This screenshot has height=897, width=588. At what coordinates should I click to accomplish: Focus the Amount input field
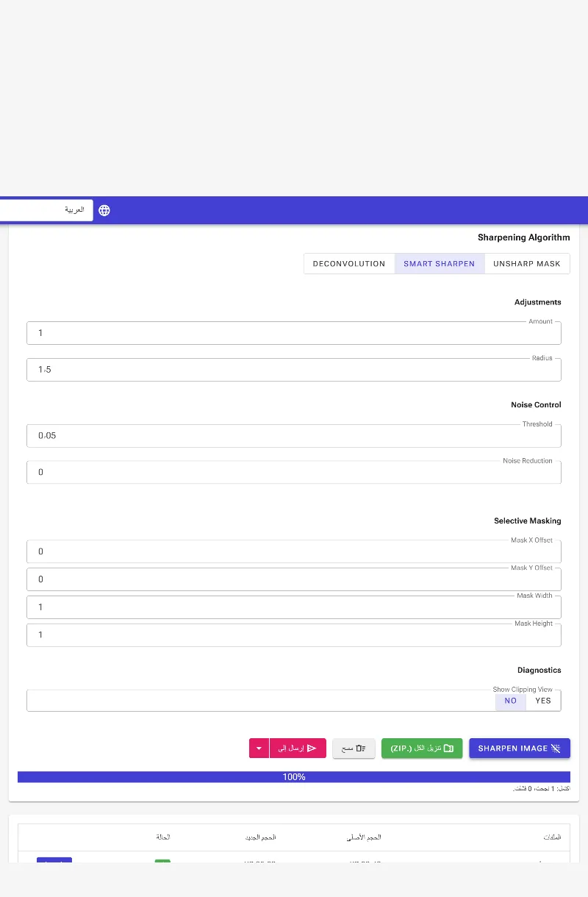point(294,333)
